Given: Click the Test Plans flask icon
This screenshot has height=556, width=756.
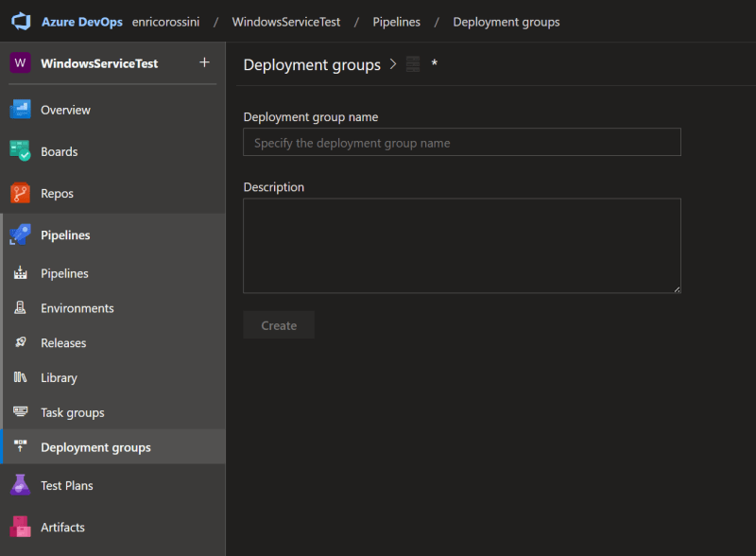Looking at the screenshot, I should (20, 485).
